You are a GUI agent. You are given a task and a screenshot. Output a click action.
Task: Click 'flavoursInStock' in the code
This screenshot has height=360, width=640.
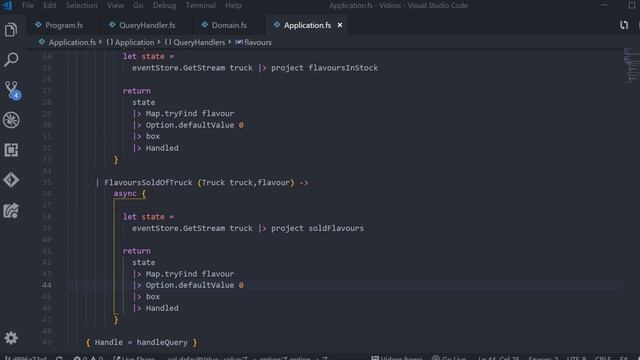click(x=343, y=68)
